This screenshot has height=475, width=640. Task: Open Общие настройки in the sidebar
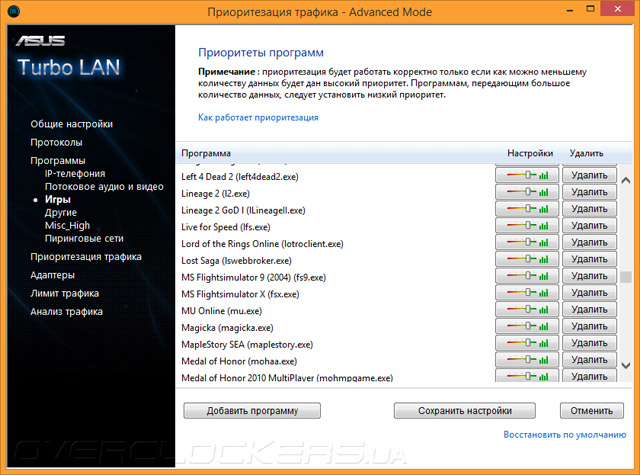(x=71, y=124)
